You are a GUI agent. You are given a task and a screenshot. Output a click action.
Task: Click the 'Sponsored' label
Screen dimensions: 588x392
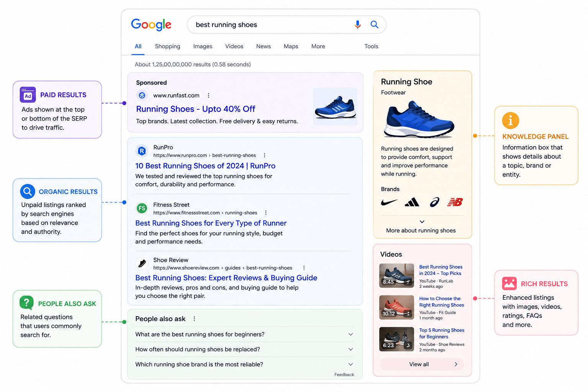click(x=151, y=83)
